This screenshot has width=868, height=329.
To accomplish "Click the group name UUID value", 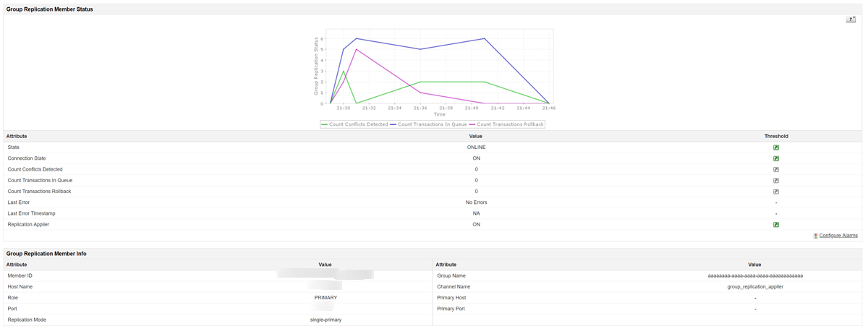I will pos(755,275).
